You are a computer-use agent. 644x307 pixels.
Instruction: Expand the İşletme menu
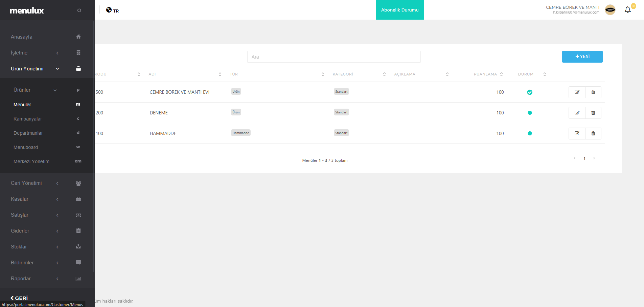(57, 53)
